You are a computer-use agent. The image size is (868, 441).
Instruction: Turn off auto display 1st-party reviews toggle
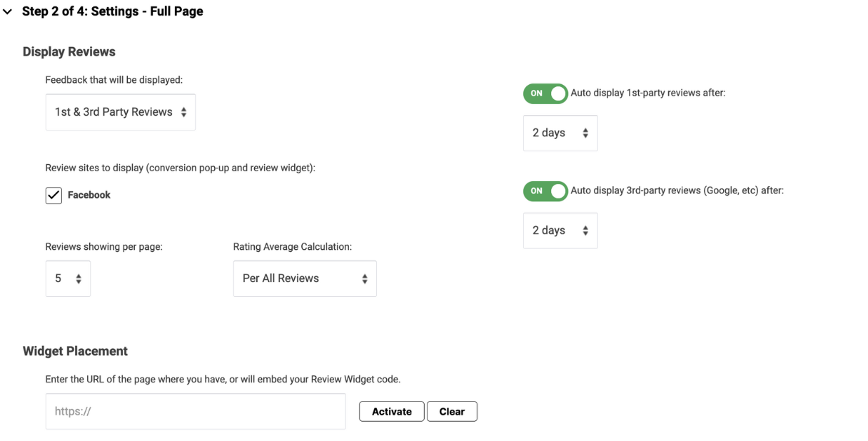point(545,93)
